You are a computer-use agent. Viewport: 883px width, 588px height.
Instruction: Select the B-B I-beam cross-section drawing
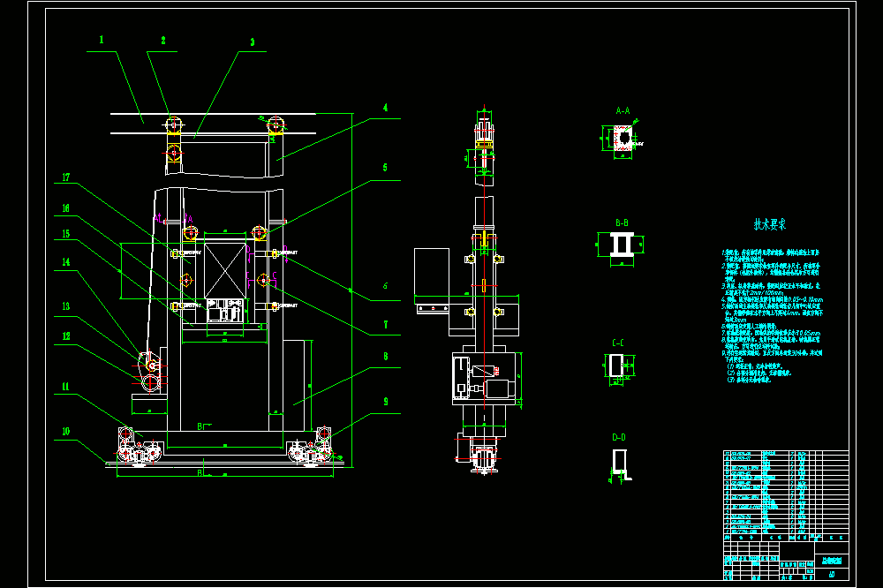[621, 245]
